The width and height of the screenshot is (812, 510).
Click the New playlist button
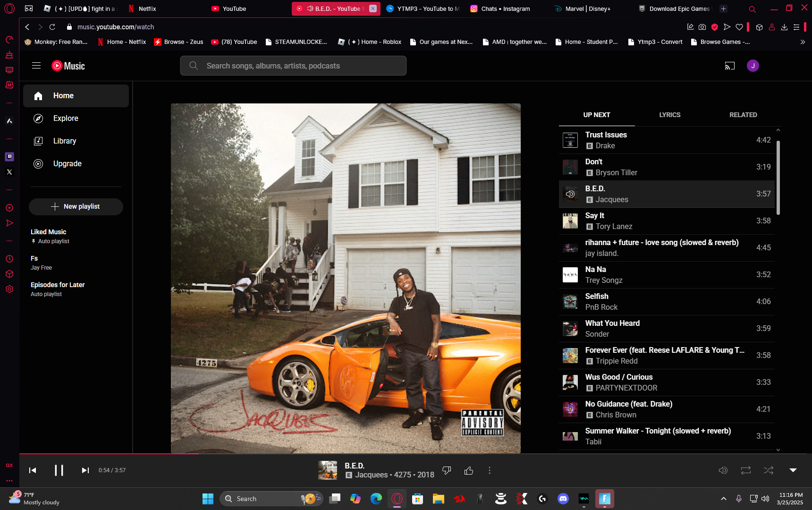[76, 206]
